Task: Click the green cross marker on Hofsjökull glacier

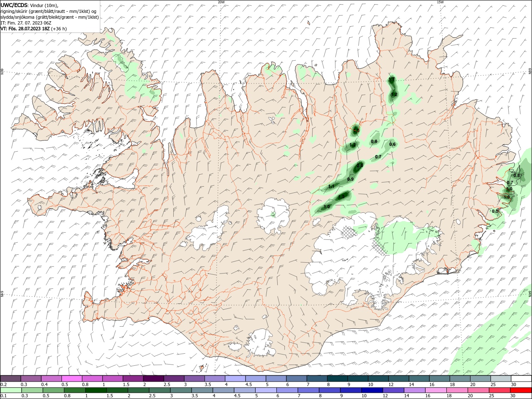Action: tap(273, 214)
